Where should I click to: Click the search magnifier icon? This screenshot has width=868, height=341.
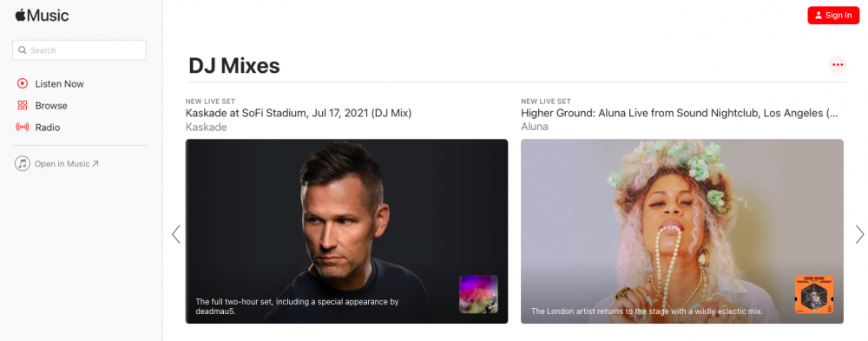point(23,49)
